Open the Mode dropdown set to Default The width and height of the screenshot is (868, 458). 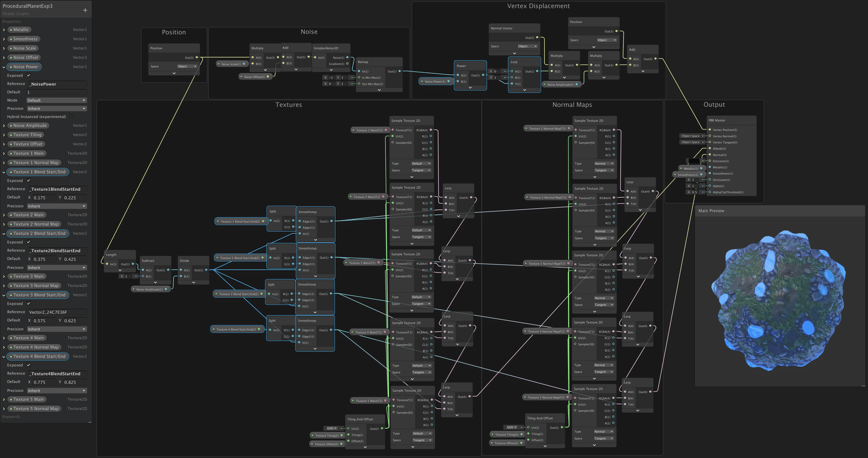pos(56,100)
